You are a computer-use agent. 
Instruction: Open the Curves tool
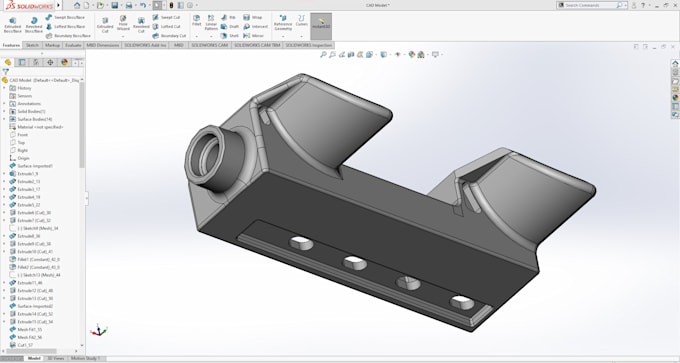tap(302, 20)
